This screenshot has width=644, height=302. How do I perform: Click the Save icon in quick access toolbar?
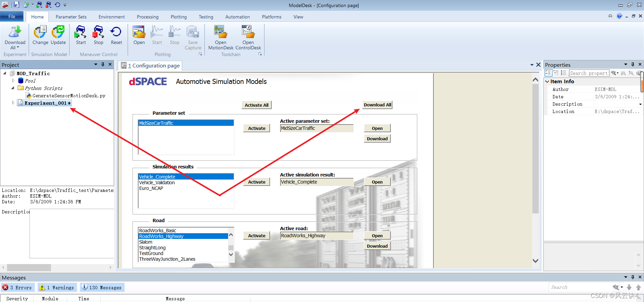point(16,5)
